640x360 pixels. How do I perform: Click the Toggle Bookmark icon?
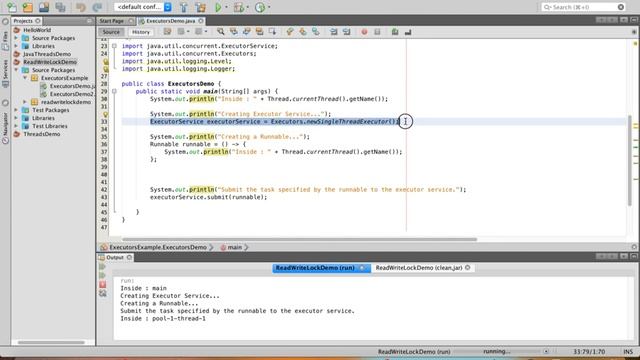click(316, 32)
